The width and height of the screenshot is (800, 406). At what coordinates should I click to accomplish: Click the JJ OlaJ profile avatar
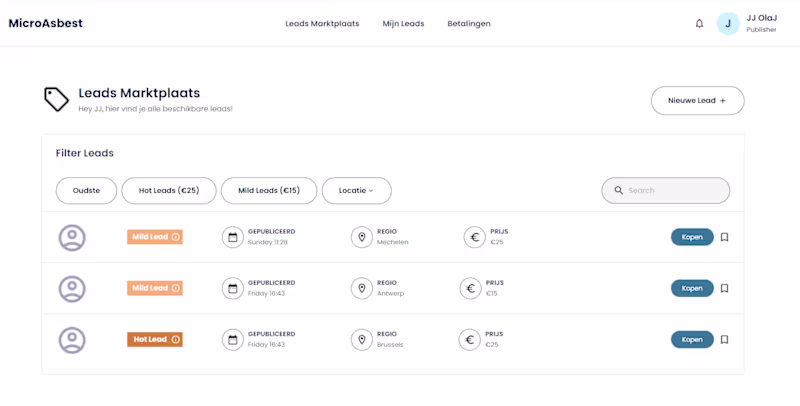point(728,23)
